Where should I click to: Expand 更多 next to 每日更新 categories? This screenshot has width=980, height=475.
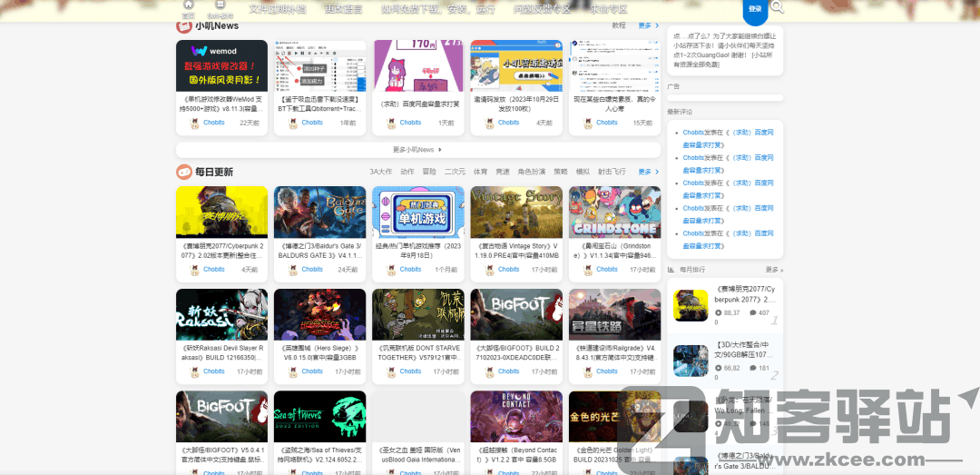click(647, 172)
